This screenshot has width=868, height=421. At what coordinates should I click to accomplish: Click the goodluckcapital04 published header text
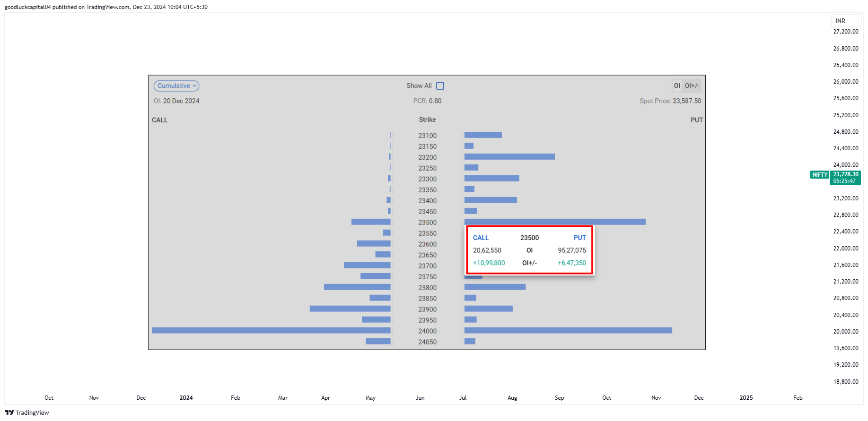click(x=106, y=7)
